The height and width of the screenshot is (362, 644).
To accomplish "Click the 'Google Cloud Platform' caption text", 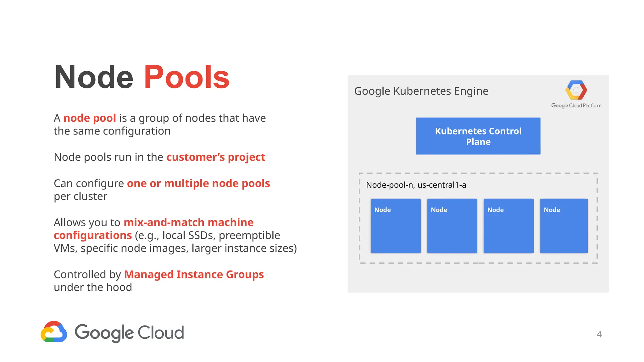I will click(576, 106).
